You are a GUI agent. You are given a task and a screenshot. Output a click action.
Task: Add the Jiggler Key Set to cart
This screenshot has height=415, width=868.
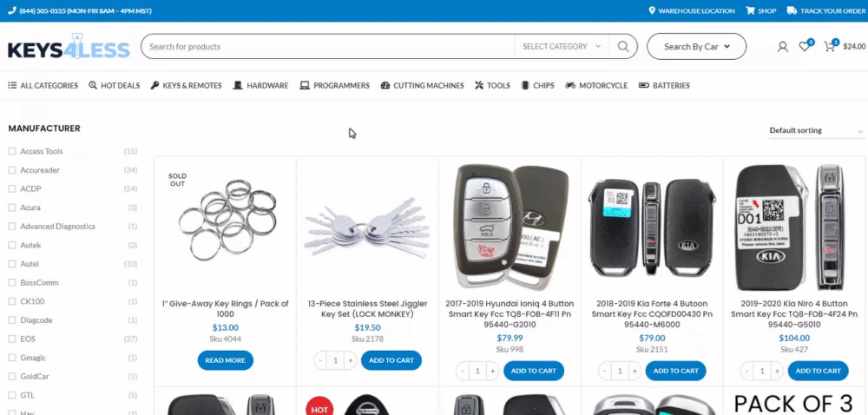pos(391,360)
